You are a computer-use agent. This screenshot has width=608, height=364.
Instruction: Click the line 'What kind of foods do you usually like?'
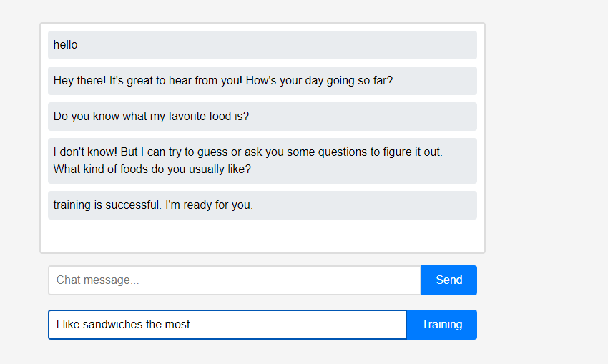tap(152, 169)
